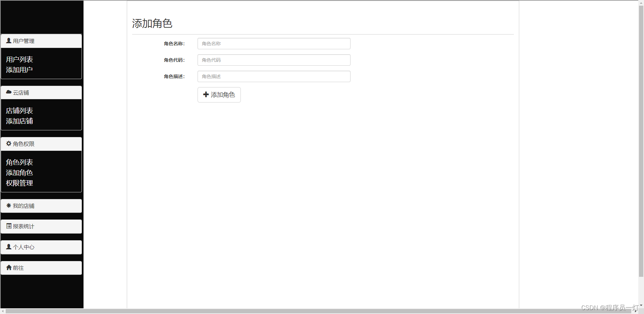Open 角色列表 menu entry
The width and height of the screenshot is (644, 314).
19,162
